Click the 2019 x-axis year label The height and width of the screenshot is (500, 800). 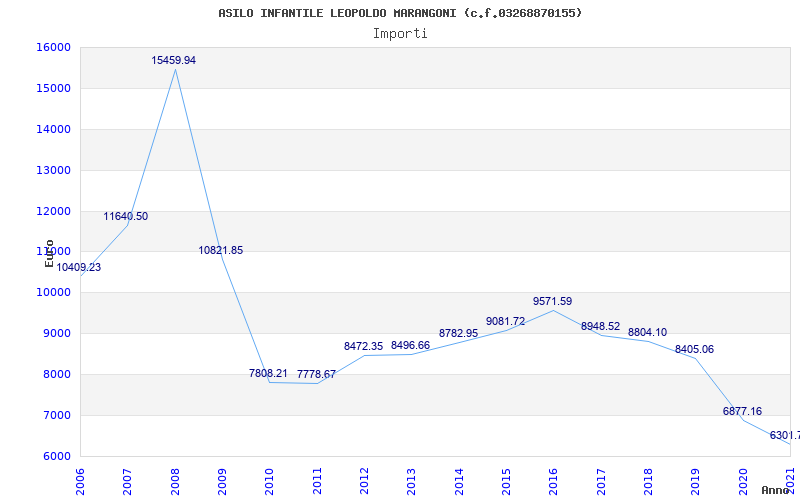pos(696,482)
